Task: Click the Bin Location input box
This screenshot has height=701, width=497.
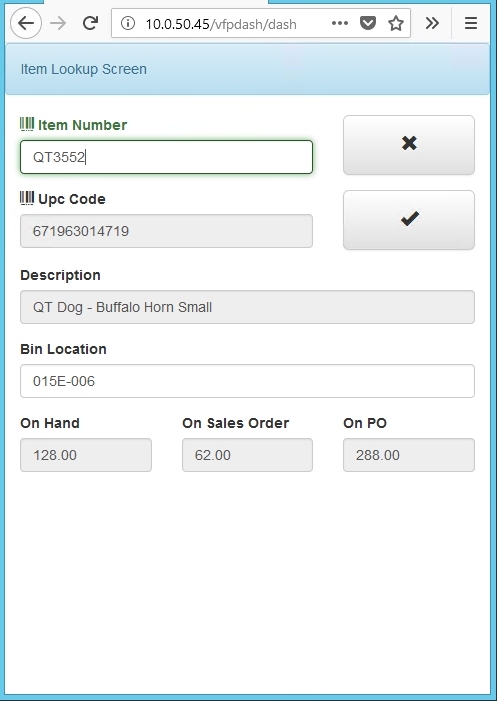Action: coord(247,381)
